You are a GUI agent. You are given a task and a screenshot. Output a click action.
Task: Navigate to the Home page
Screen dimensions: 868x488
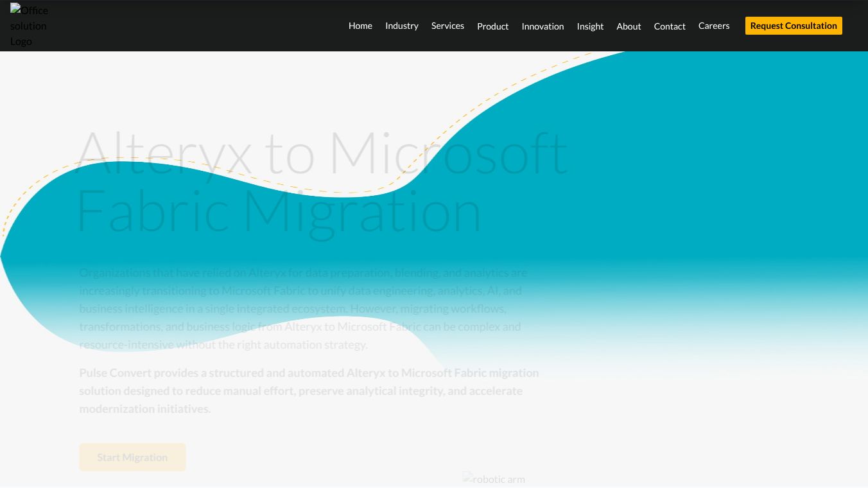coord(360,26)
